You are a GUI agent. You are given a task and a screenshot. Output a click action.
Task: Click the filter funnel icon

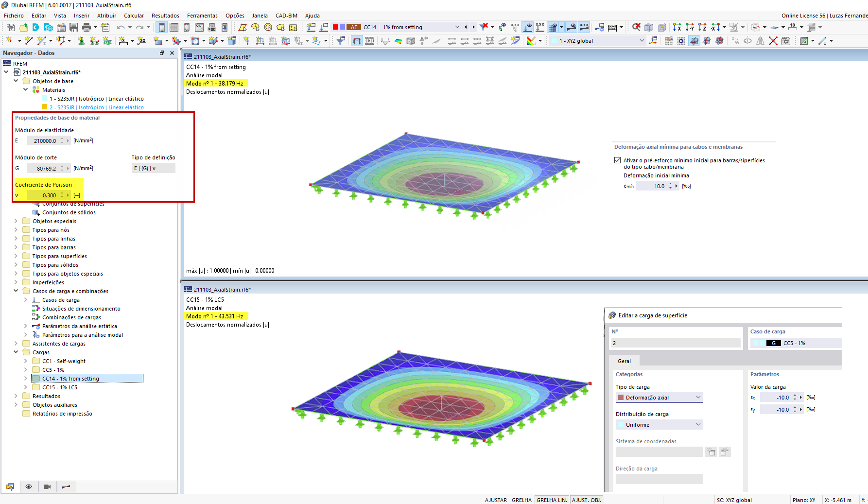coord(341,41)
